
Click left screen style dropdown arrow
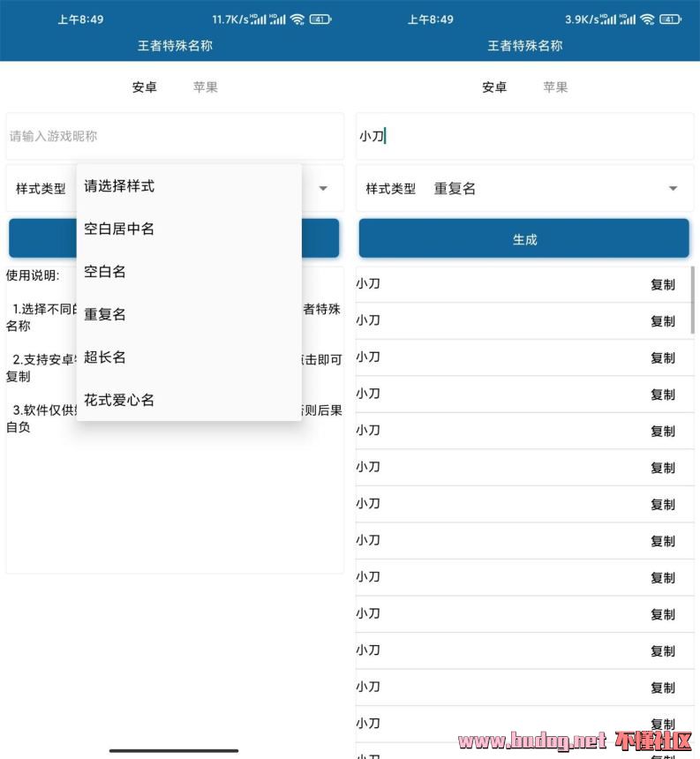pos(323,189)
